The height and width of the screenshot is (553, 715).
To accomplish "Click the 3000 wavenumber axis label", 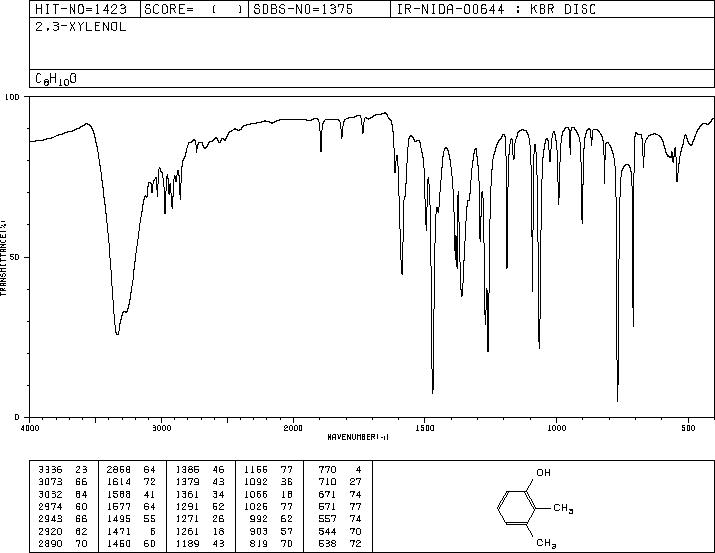I will point(161,428).
